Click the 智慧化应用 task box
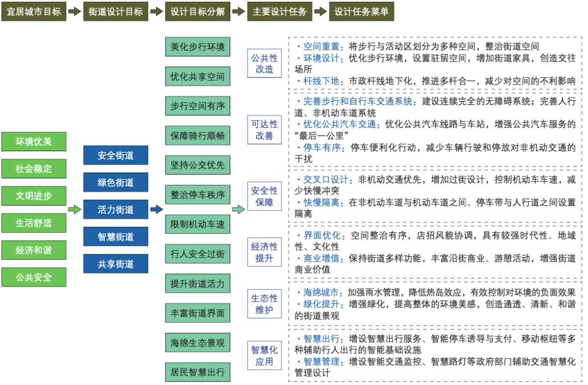588x385 pixels. tap(265, 356)
